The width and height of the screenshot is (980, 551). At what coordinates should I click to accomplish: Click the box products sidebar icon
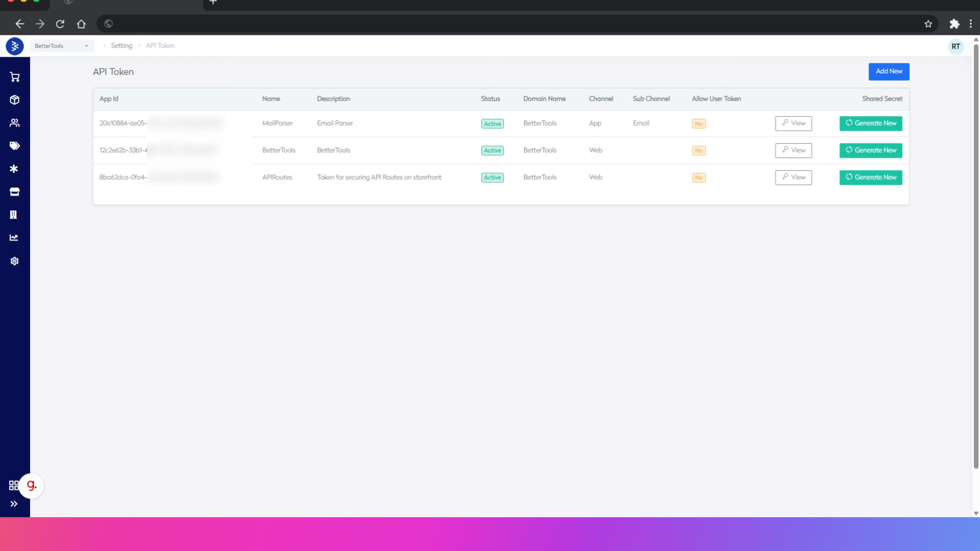(14, 100)
